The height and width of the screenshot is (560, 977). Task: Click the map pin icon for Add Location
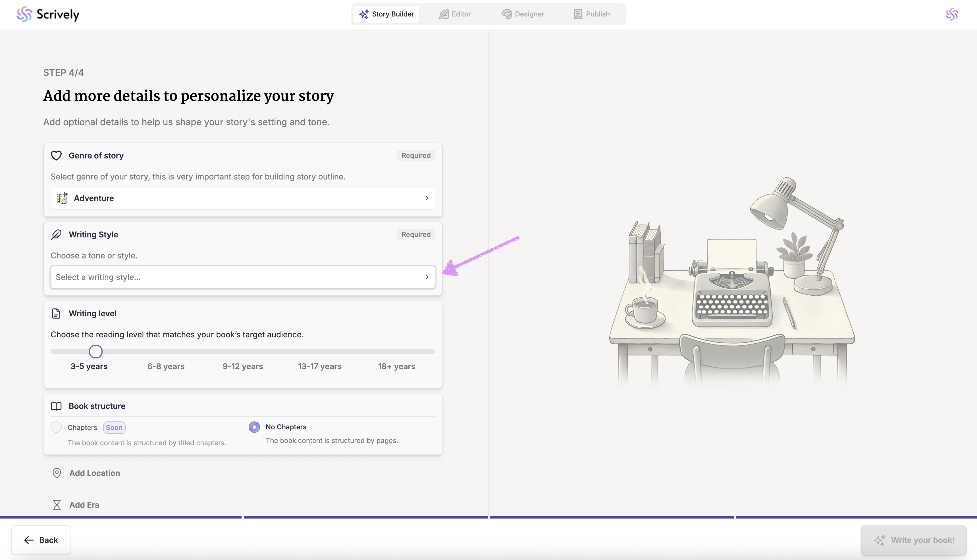point(57,473)
